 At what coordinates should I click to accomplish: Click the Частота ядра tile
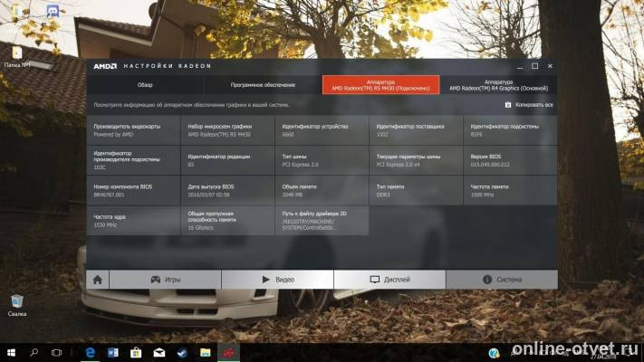coord(133,221)
